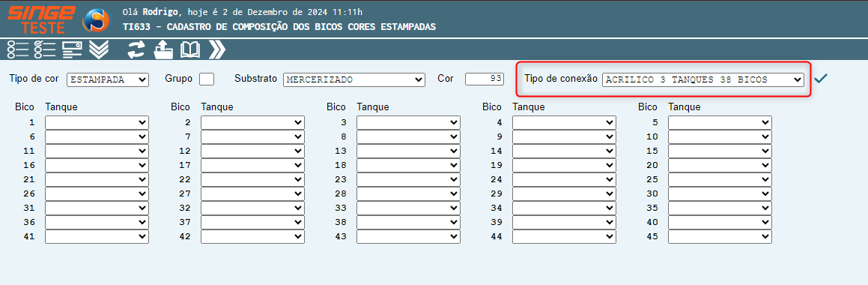The image size is (868, 285).
Task: Open Tanque dropdown for Bico 18
Action: click(x=408, y=165)
